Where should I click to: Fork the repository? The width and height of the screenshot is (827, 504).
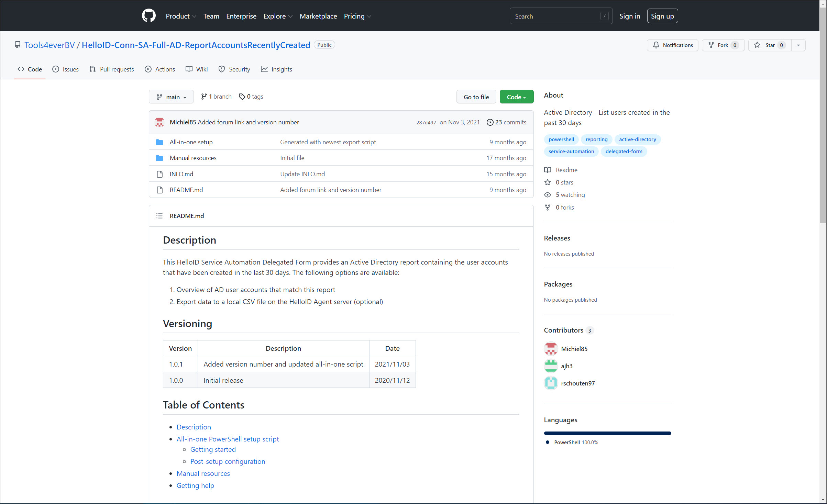723,45
